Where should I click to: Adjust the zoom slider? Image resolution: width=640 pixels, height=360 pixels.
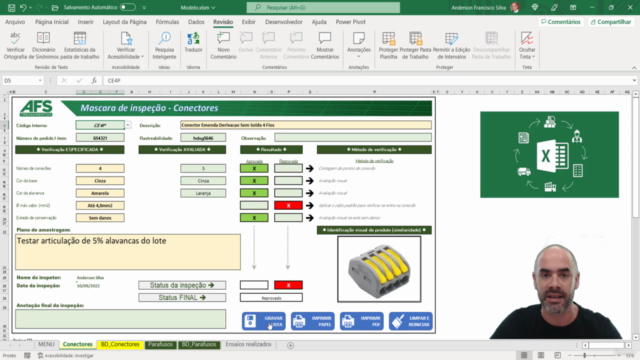(x=585, y=356)
